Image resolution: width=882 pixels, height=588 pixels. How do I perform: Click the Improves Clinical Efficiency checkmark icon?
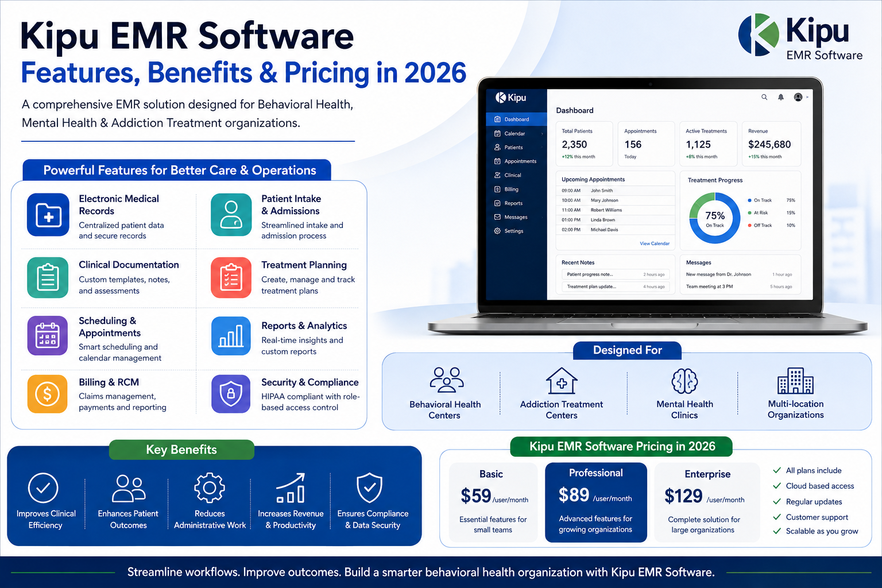[43, 488]
